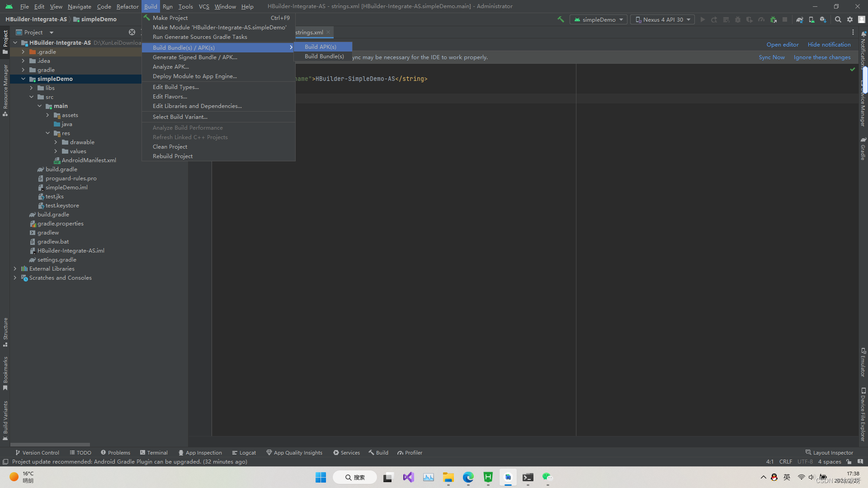The image size is (868, 488).
Task: Open IDE settings gear icon
Action: (850, 19)
